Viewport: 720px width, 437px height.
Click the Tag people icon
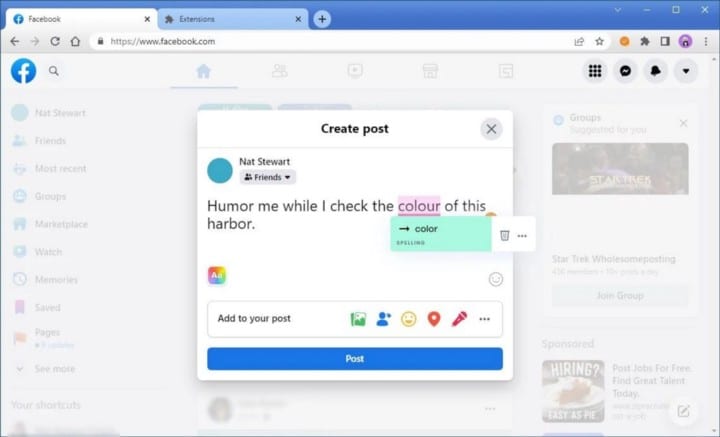click(x=383, y=319)
